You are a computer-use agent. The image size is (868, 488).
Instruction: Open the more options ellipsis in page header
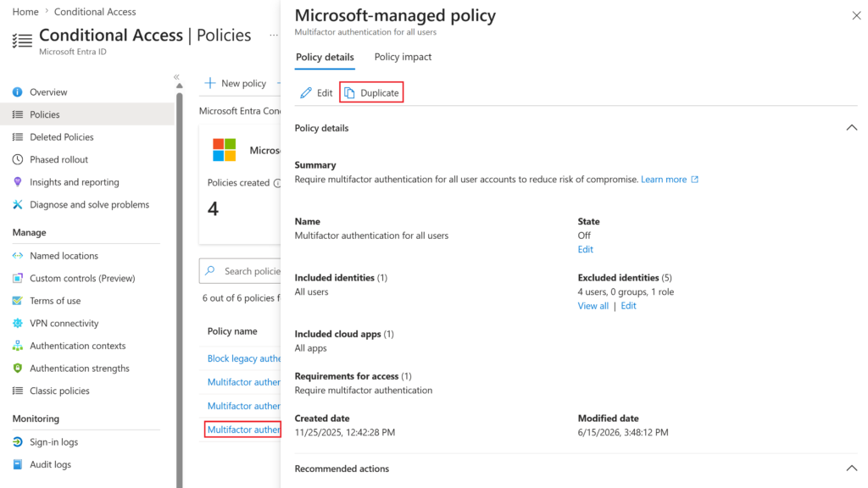(x=274, y=35)
